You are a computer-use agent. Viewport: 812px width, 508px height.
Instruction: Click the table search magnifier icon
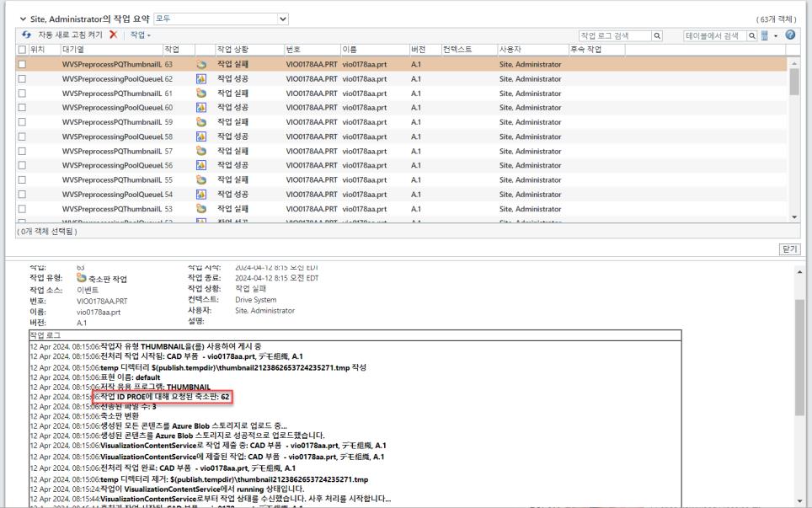[x=751, y=35]
